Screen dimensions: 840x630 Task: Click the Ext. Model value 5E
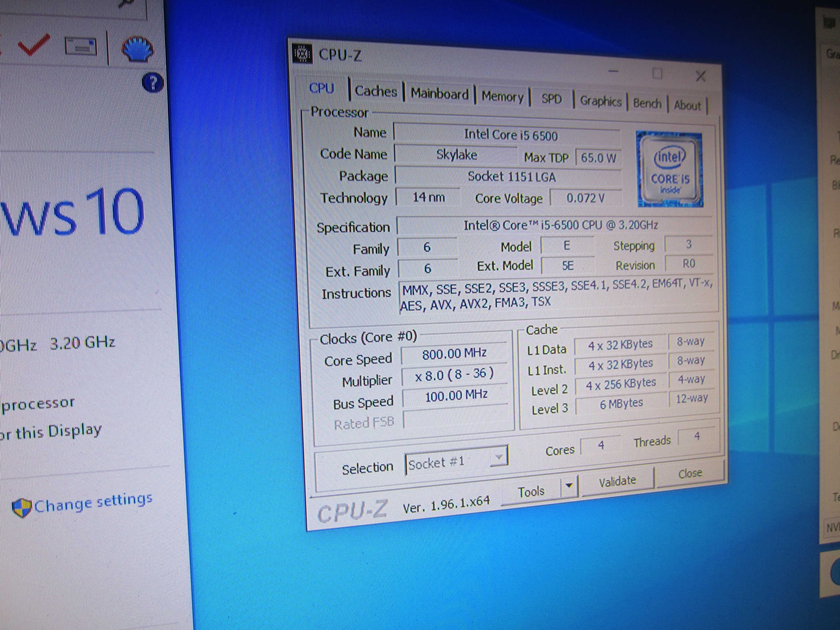pyautogui.click(x=567, y=265)
